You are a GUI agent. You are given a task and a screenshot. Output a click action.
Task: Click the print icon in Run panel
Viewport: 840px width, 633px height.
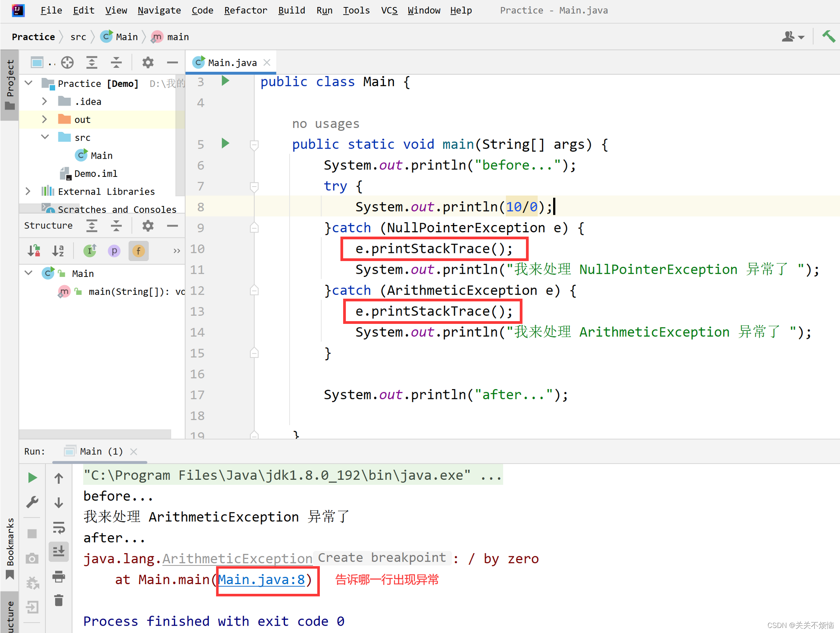tap(59, 577)
